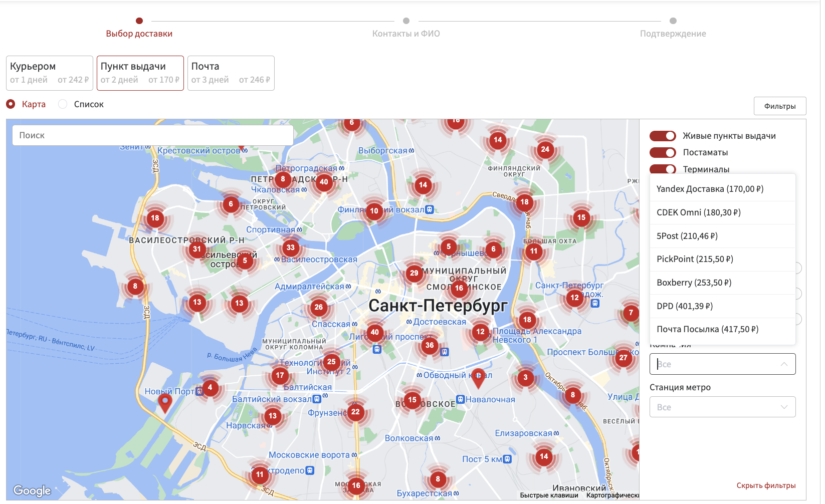Select the cluster marker numbered 7

[x=631, y=313]
